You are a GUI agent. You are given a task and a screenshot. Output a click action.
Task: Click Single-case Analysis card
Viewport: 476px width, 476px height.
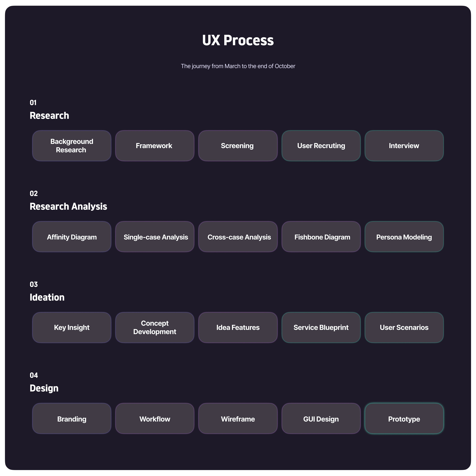[x=155, y=237]
